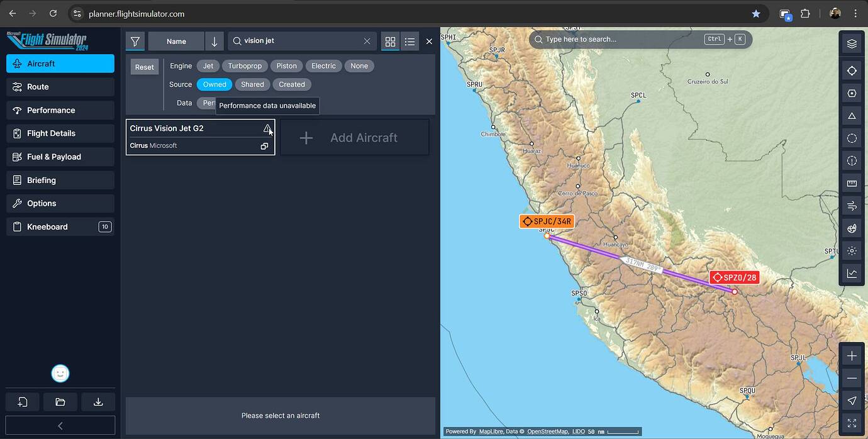Click SPJC/34R departure label

point(547,221)
